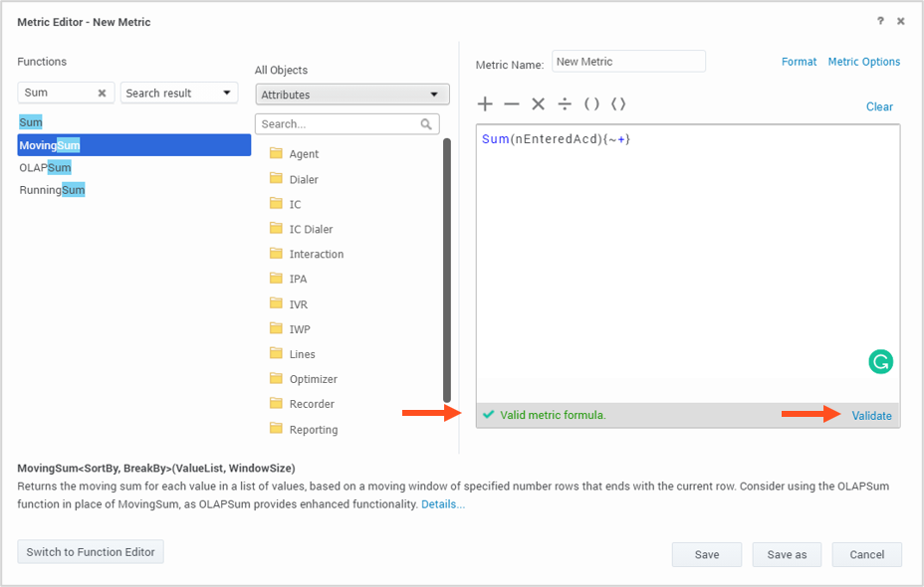Insert the minus operator into formula
This screenshot has width=924, height=587.
[x=511, y=104]
